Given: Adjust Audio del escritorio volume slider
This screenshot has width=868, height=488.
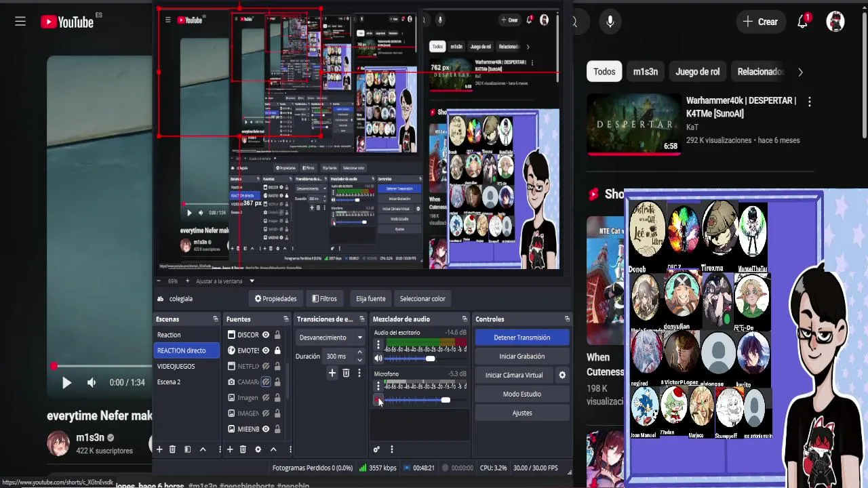Looking at the screenshot, I should [426, 359].
